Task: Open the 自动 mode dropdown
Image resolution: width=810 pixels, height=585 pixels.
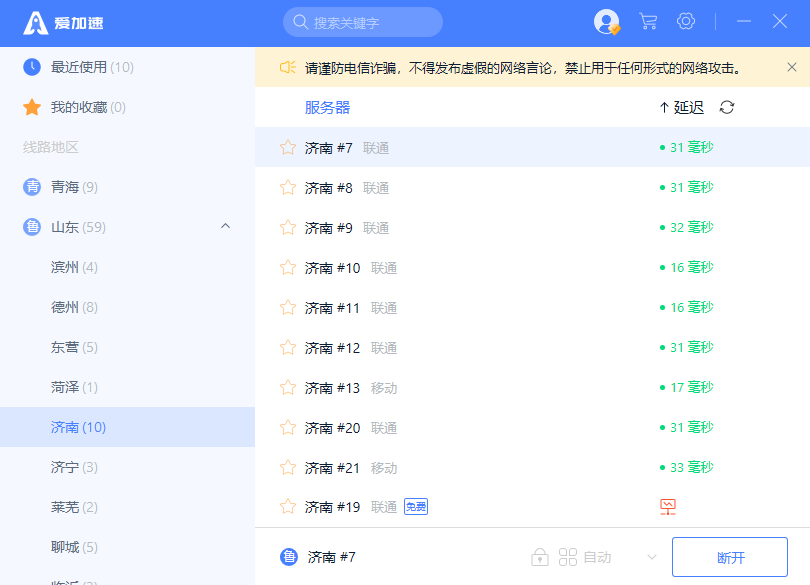Action: pos(652,557)
